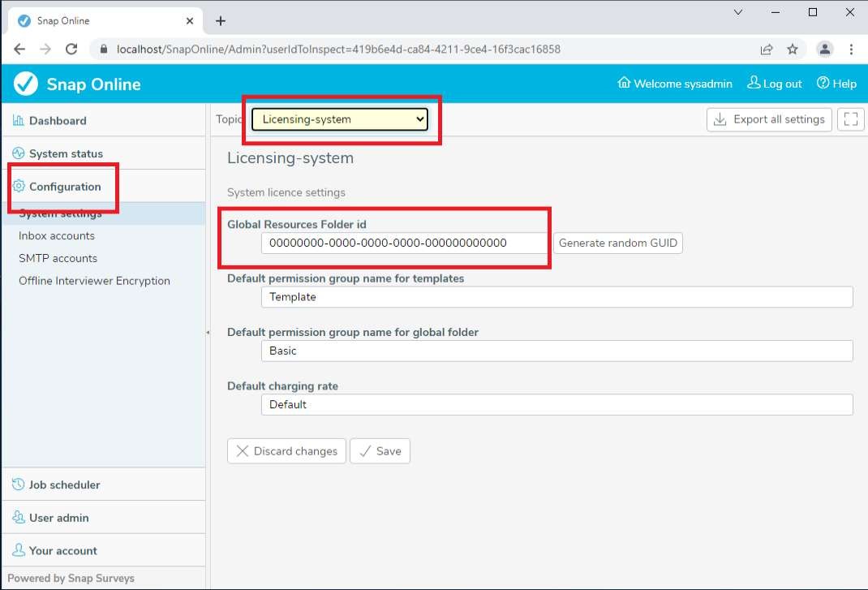This screenshot has width=868, height=590.
Task: Click Discard changes button
Action: (x=287, y=451)
